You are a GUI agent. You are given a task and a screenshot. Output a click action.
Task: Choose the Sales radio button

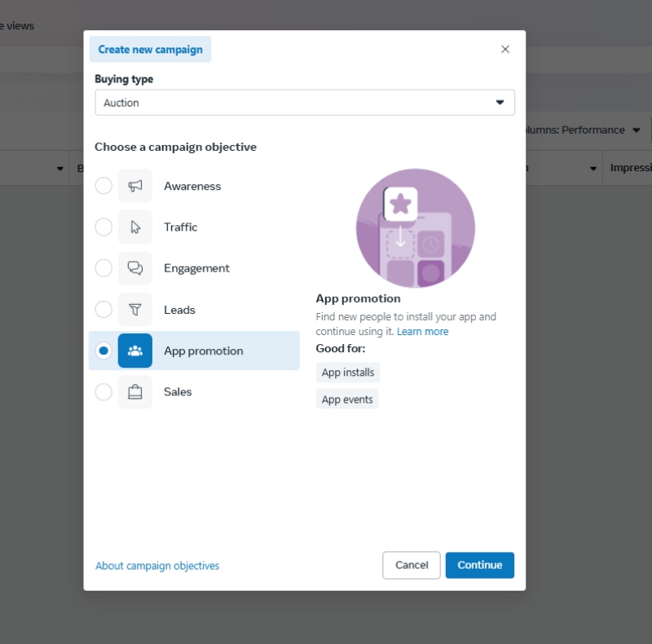(104, 392)
